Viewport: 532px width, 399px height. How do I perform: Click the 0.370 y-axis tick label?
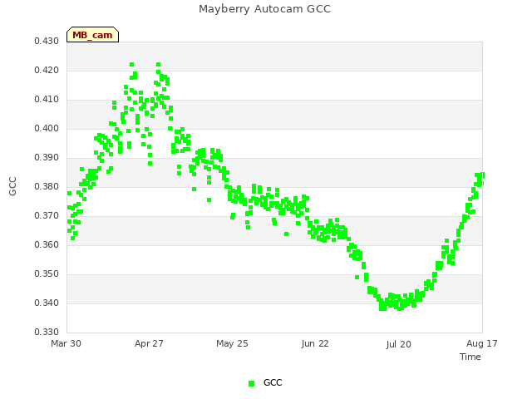47,216
